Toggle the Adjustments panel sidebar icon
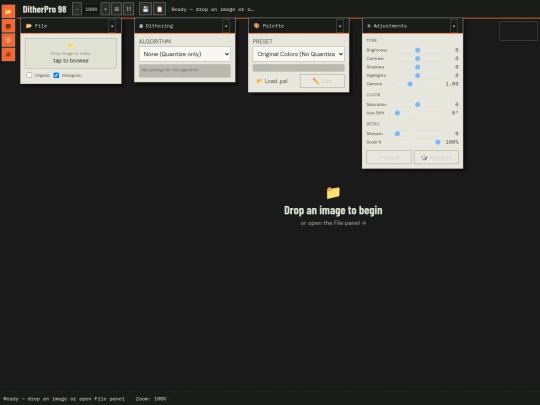The image size is (540, 405). click(x=8, y=54)
